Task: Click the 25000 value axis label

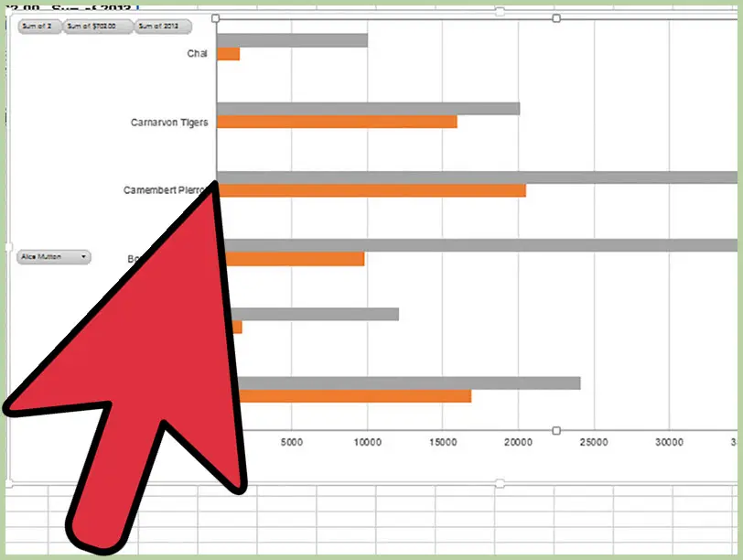Action: [593, 442]
